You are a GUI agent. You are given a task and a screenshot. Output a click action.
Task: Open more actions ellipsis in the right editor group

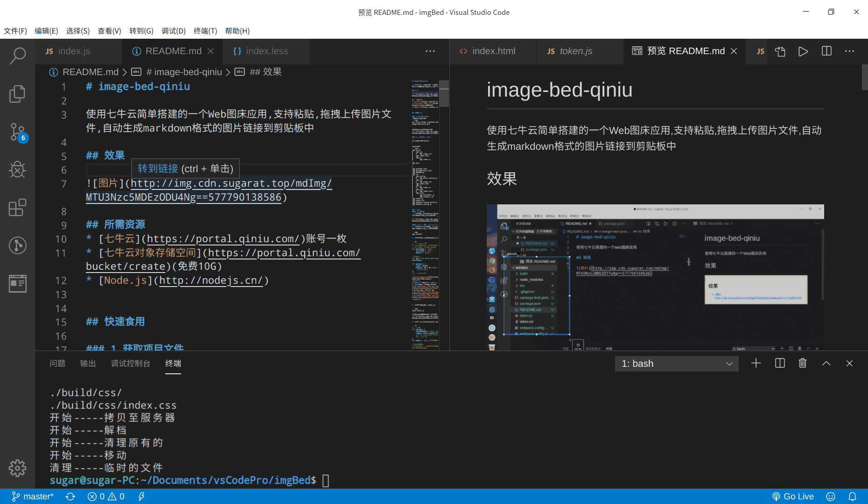tap(849, 51)
